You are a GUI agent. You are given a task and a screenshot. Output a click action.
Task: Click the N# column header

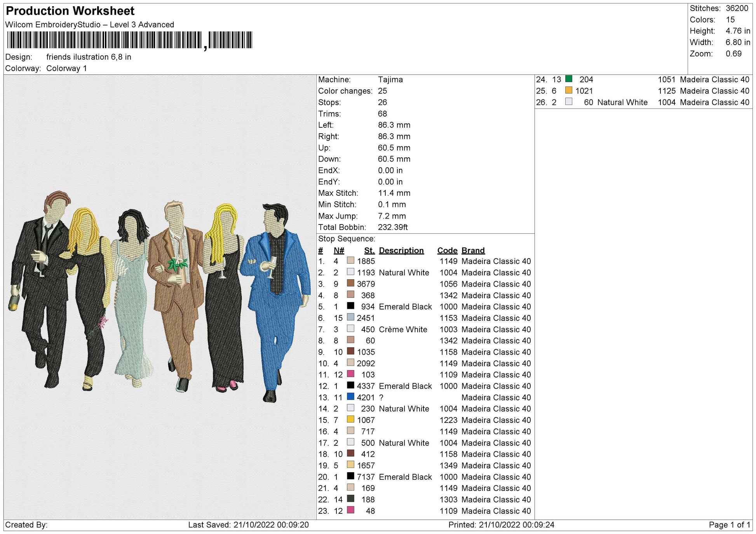(x=339, y=250)
